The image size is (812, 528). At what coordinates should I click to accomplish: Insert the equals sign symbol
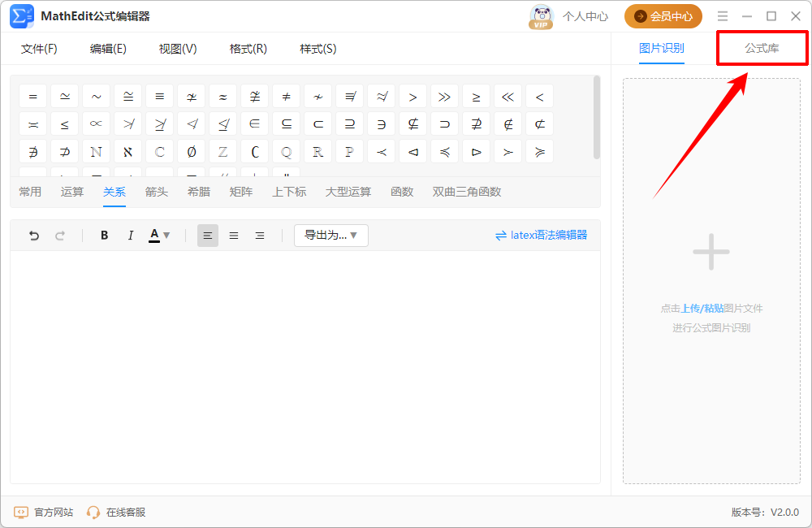point(33,97)
